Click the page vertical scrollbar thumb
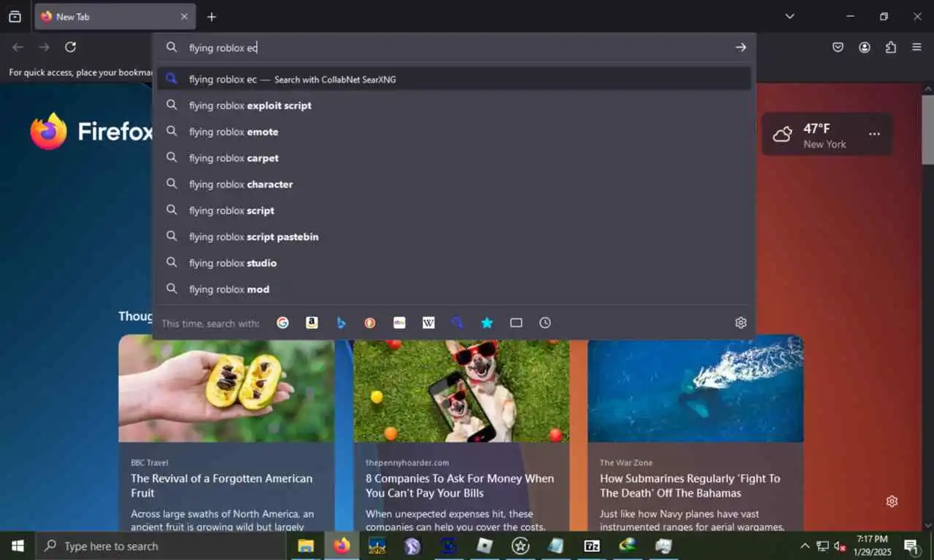Viewport: 934px width, 560px height. click(927, 130)
